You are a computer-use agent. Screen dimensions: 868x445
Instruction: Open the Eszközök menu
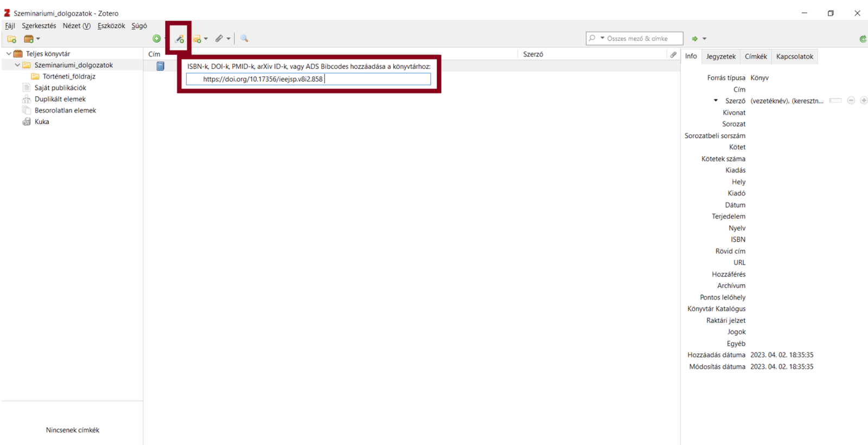[x=111, y=25]
